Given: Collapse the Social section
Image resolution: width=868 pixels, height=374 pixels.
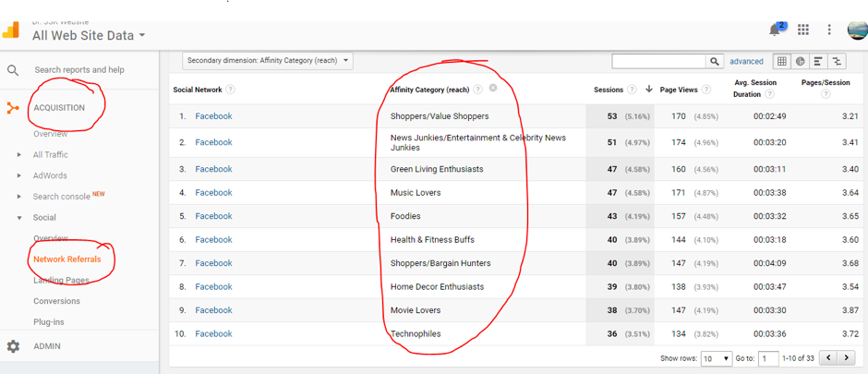Looking at the screenshot, I should (19, 218).
